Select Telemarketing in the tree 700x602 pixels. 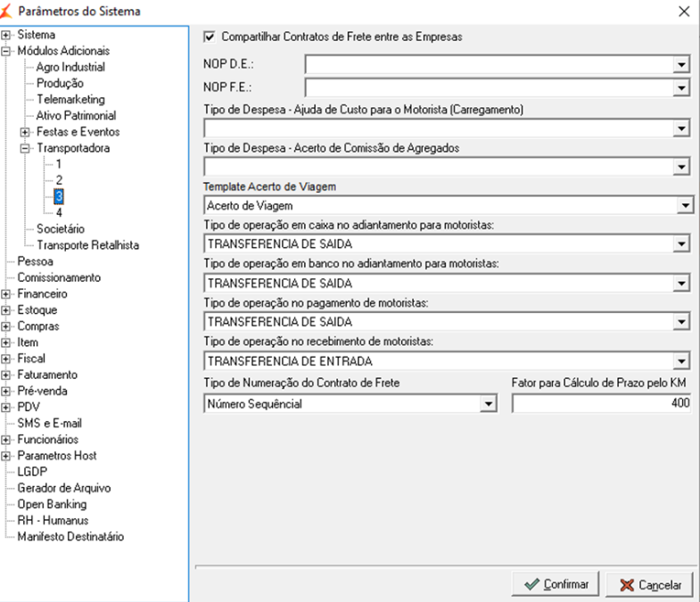coord(70,99)
